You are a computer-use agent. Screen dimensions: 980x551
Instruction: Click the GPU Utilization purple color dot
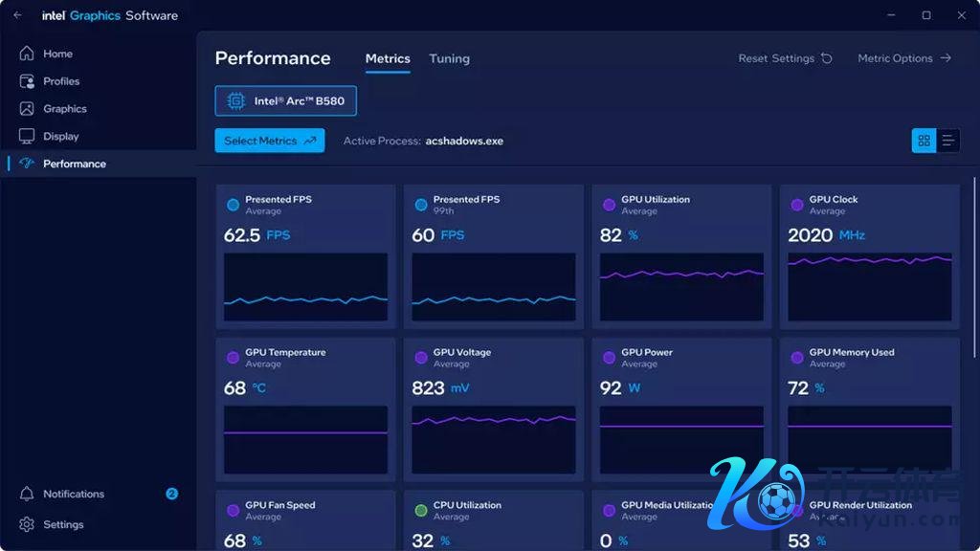pyautogui.click(x=609, y=205)
